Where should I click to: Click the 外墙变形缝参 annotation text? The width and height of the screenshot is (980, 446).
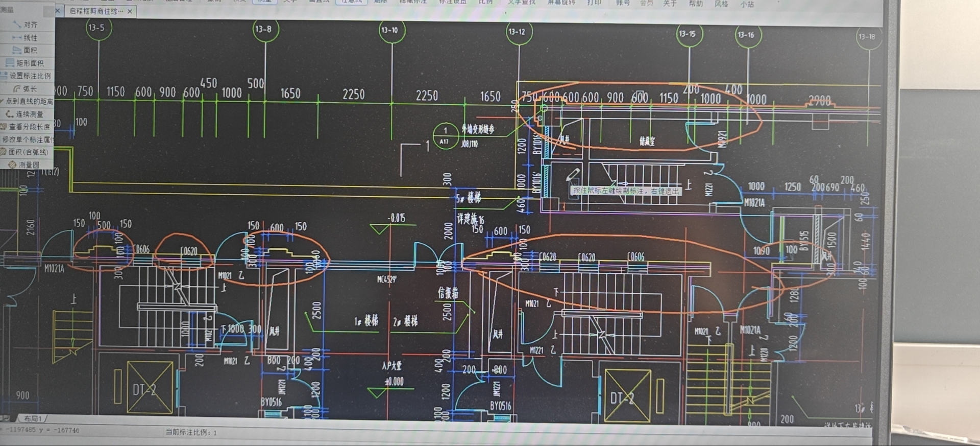(x=478, y=129)
